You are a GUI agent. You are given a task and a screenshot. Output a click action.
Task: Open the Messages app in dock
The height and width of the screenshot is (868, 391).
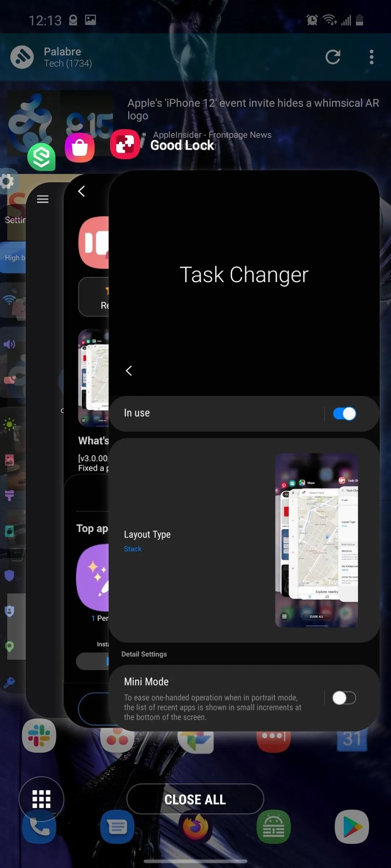click(117, 826)
